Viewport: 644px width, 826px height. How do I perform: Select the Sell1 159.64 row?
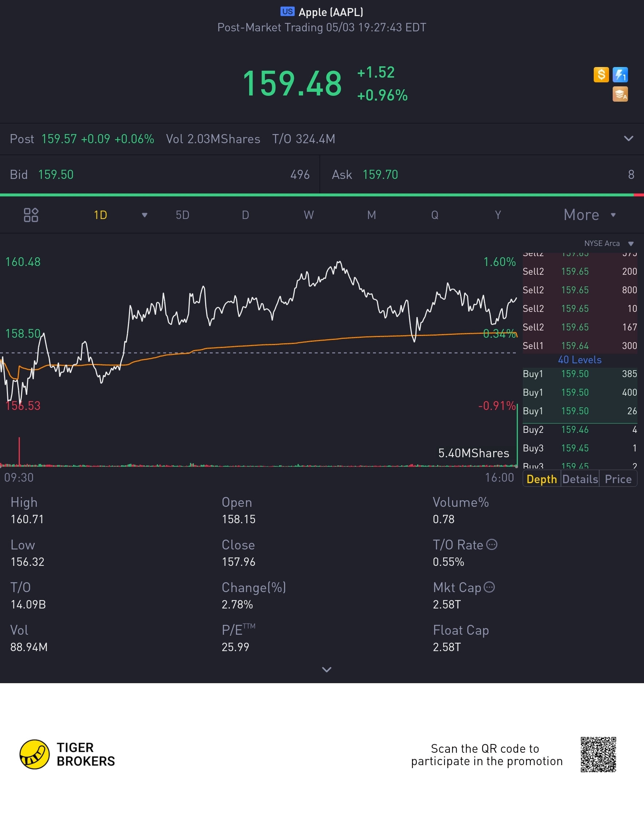click(x=580, y=346)
